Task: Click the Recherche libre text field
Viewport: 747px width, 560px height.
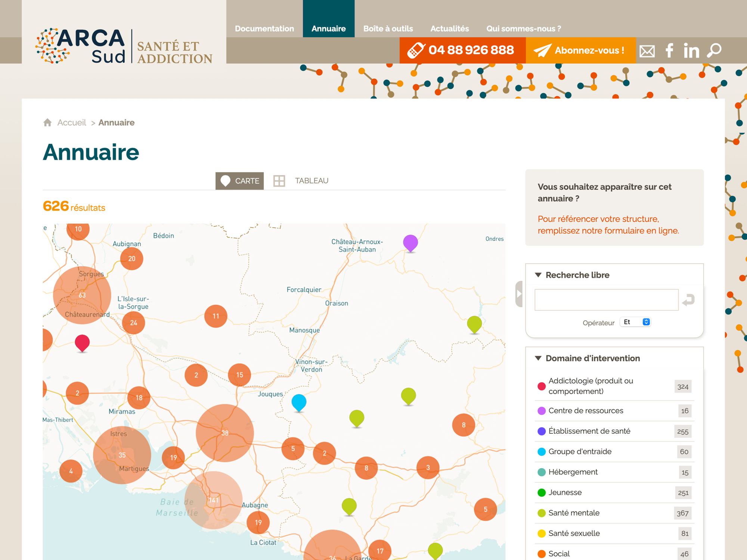Action: (x=606, y=300)
